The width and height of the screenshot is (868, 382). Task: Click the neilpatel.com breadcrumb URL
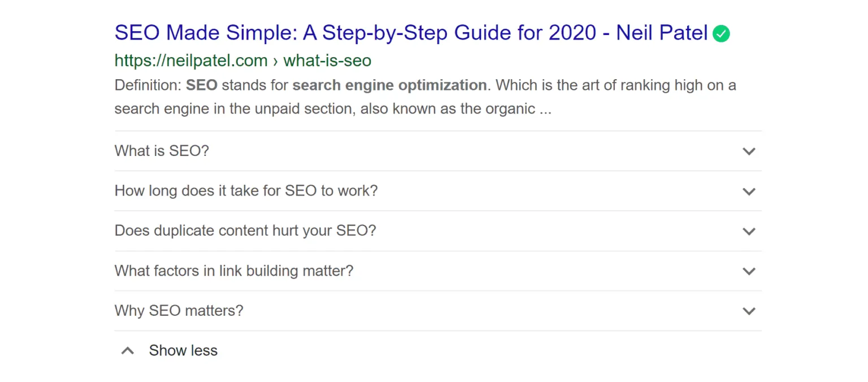(190, 60)
